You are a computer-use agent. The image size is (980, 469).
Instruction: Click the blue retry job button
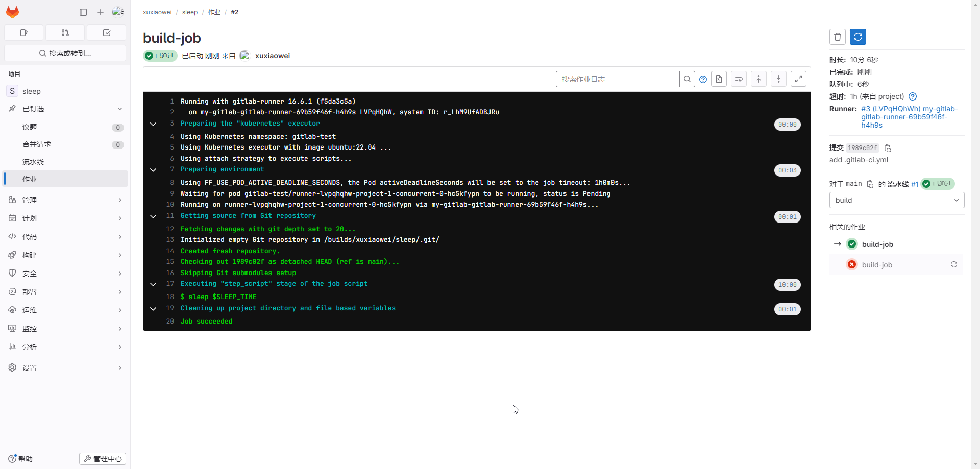857,37
